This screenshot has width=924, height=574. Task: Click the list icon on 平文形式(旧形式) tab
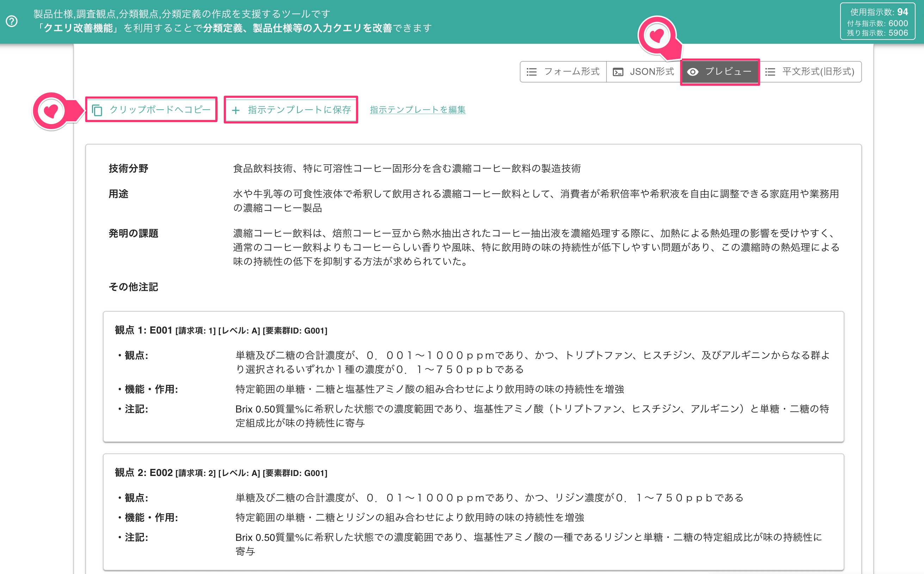(x=770, y=72)
